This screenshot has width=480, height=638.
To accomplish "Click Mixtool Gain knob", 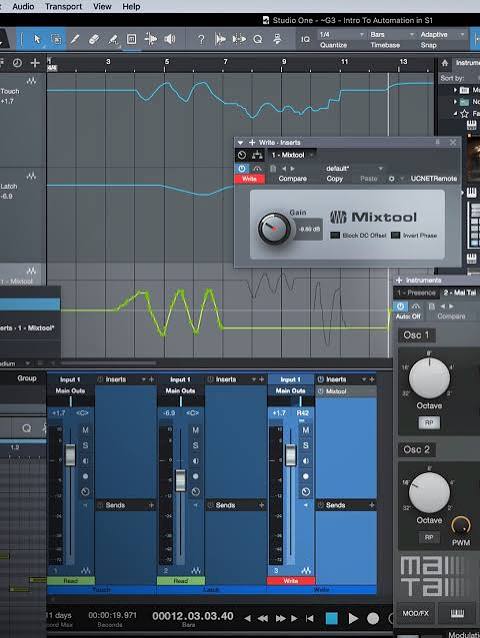I will point(275,229).
